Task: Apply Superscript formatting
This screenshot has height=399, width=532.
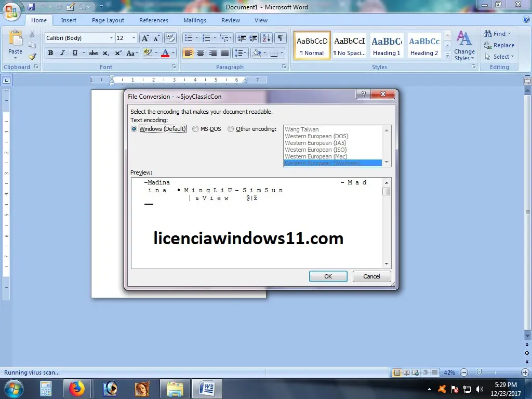Action: [118, 53]
